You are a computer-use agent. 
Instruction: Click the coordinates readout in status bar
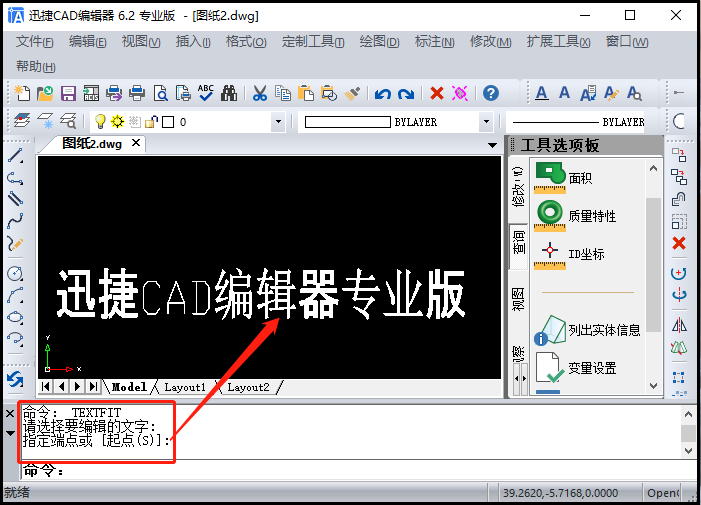point(561,493)
